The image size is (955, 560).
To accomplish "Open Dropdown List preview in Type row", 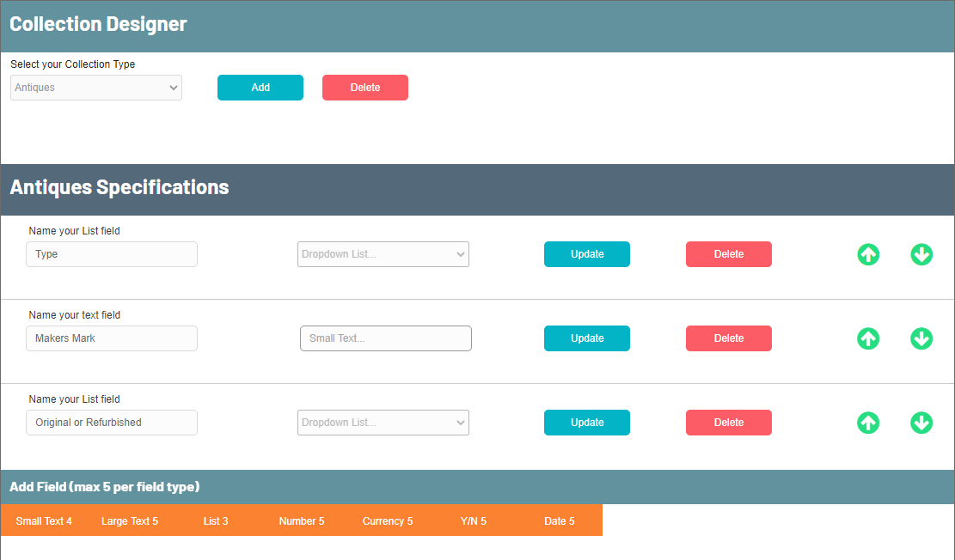I will [383, 254].
